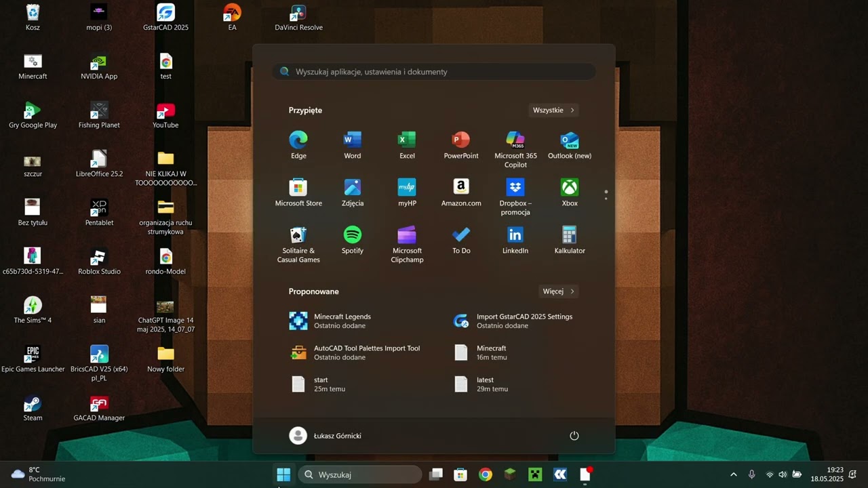The height and width of the screenshot is (488, 868).
Task: Launch Outlook (new)
Action: [x=570, y=146]
